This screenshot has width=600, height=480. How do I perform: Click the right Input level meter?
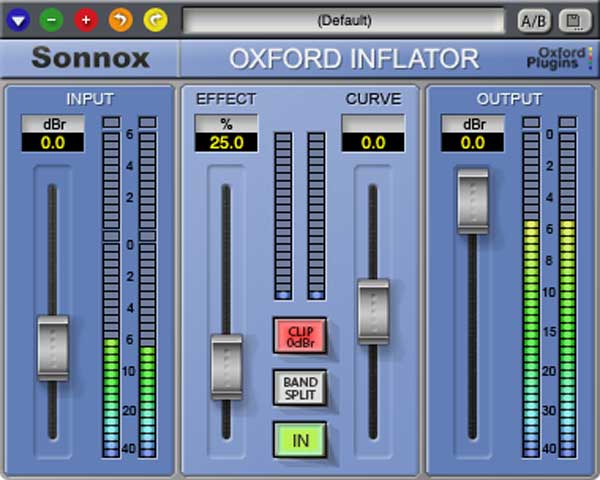coord(148,295)
